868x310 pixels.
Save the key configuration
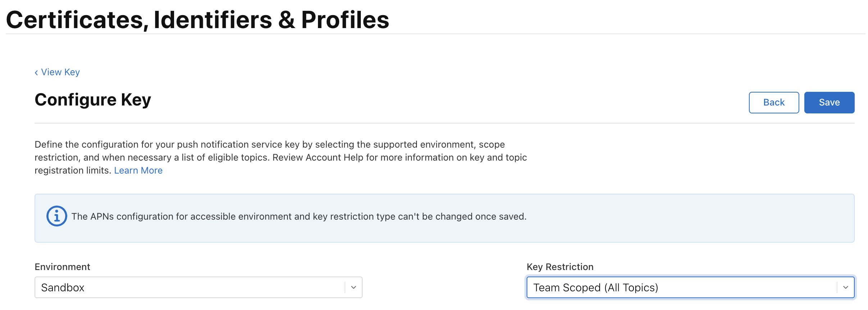tap(829, 103)
